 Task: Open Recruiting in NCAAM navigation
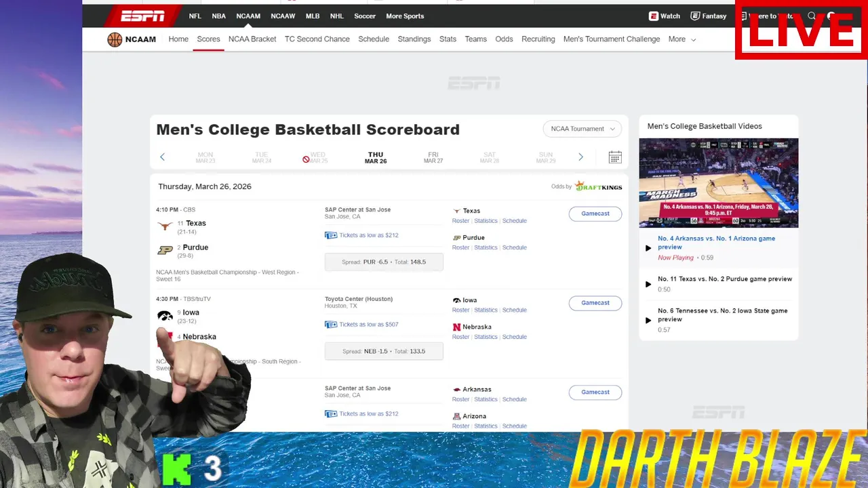click(x=538, y=39)
